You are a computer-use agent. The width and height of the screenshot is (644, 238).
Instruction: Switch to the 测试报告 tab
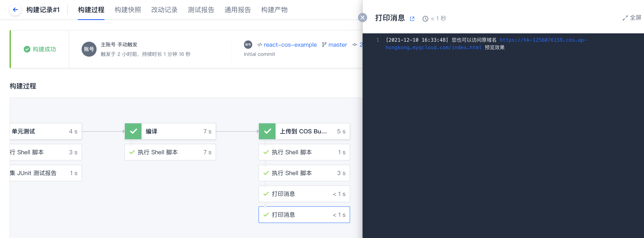pos(201,10)
